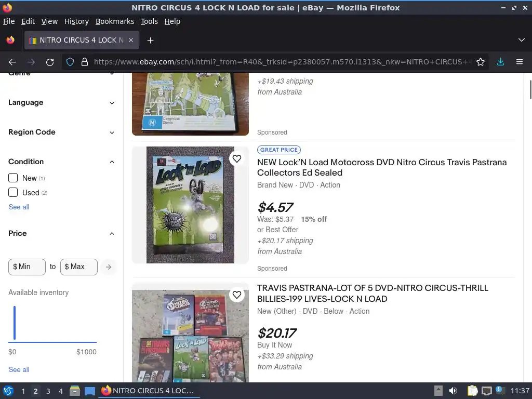Open the volume control in tray
Image resolution: width=532 pixels, height=399 pixels.
pos(453,391)
